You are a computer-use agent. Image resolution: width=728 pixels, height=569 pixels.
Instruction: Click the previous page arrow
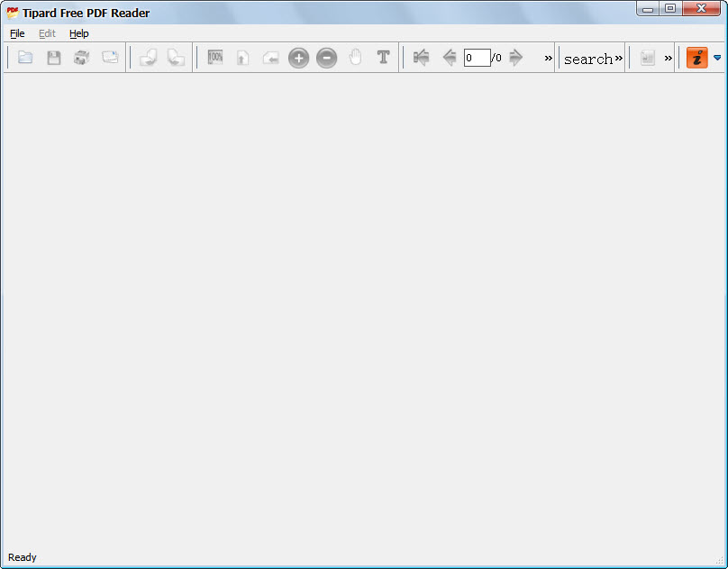(x=449, y=58)
